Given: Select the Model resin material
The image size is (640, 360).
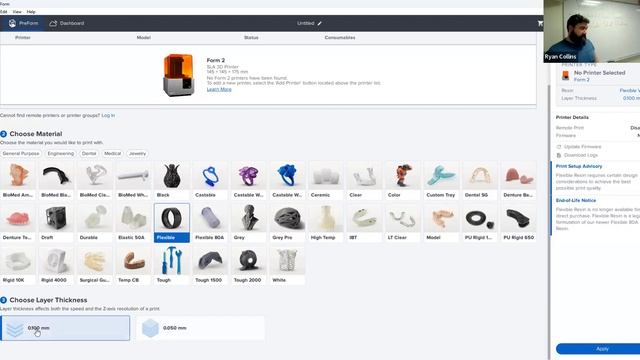Looking at the screenshot, I should (x=441, y=222).
